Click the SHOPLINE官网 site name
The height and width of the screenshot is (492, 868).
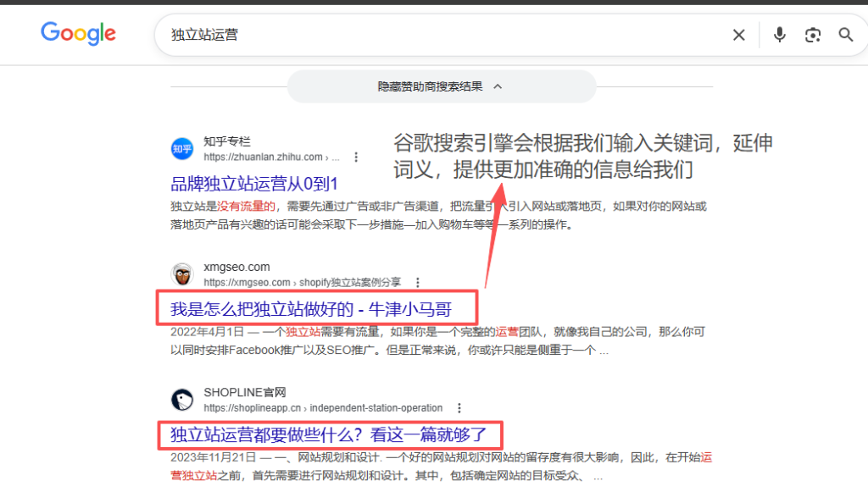245,392
